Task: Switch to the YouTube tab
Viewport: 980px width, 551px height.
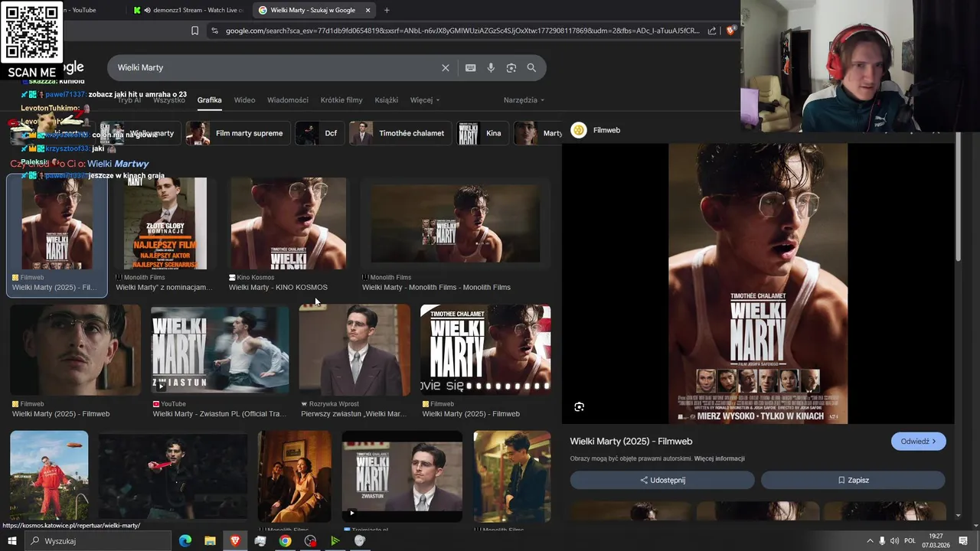Action: pyautogui.click(x=84, y=10)
